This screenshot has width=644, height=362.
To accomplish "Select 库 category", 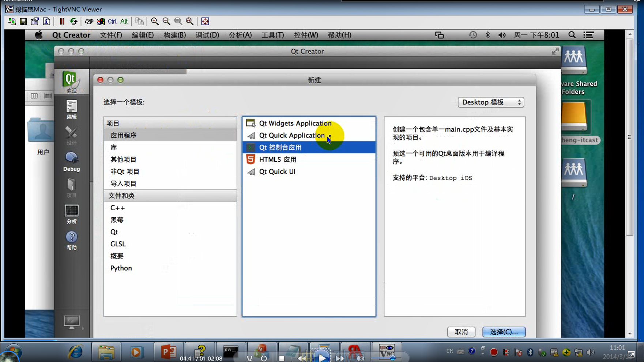I will (170, 147).
